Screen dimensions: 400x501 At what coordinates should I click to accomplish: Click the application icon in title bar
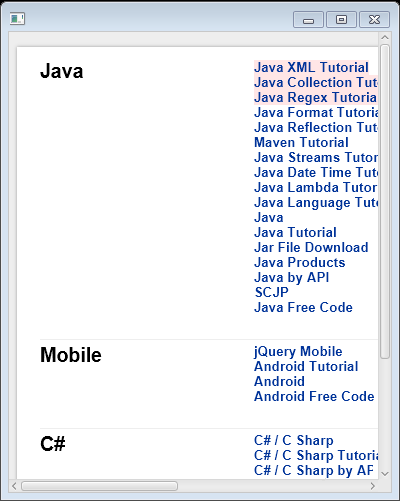[17, 19]
